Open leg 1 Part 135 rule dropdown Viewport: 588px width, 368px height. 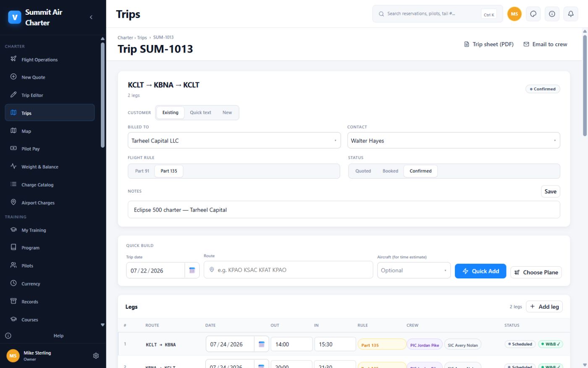point(382,344)
